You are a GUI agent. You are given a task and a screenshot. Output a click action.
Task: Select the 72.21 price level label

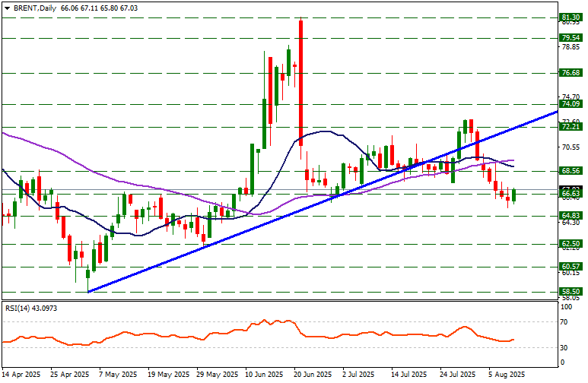tap(571, 127)
